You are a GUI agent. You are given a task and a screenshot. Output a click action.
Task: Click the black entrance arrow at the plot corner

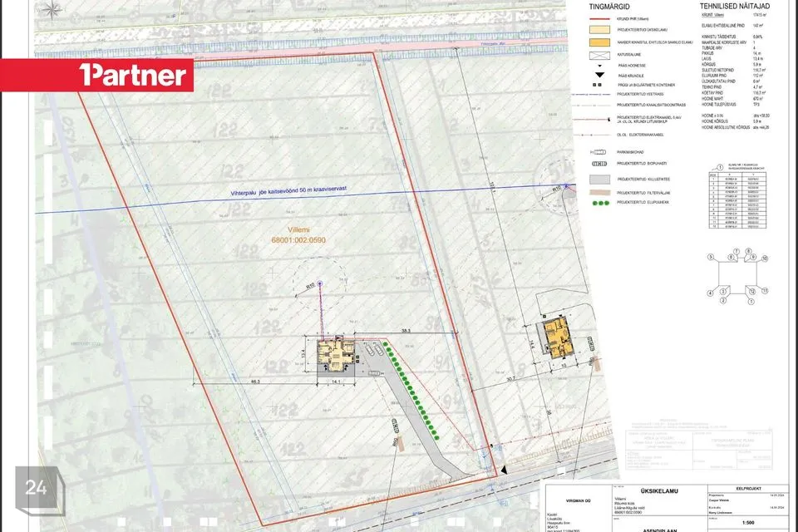[504, 470]
